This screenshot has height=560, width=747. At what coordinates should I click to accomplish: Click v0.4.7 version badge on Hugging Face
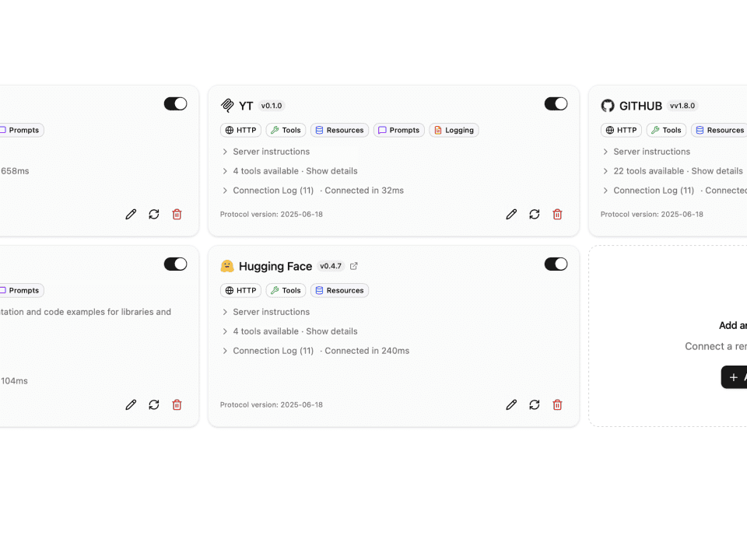[331, 266]
